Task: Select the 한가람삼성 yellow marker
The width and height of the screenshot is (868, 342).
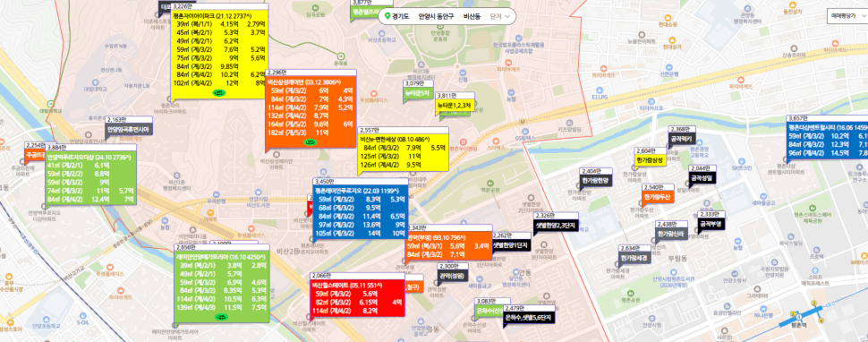Action: point(650,159)
